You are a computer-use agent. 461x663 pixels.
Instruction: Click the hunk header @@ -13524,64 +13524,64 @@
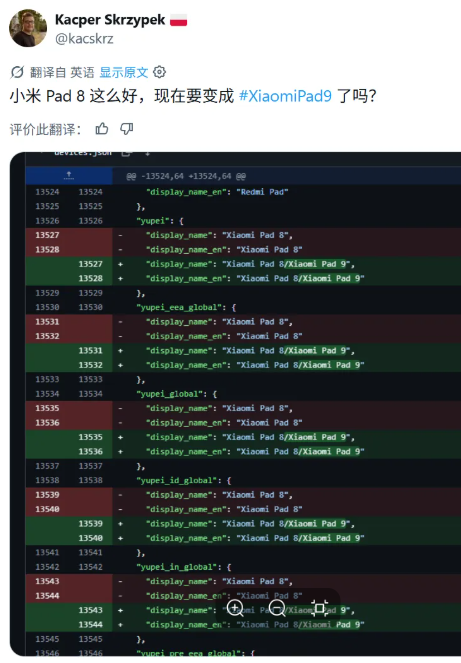point(186,176)
